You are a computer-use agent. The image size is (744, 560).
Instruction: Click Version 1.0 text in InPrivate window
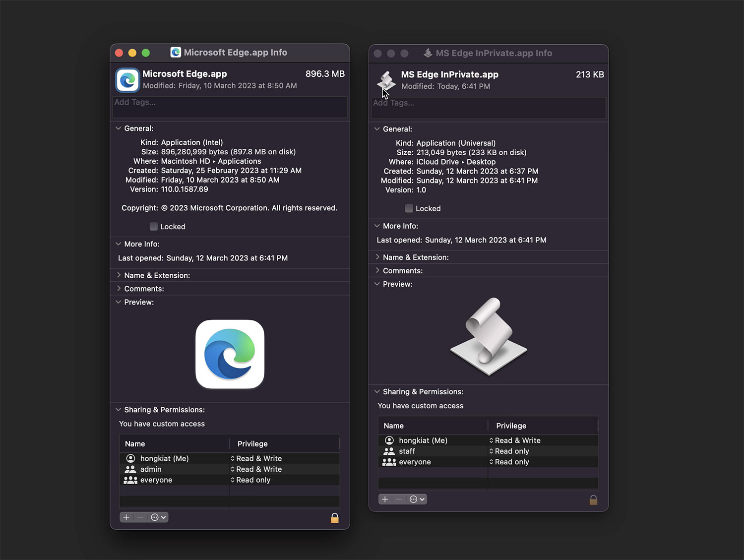[421, 190]
